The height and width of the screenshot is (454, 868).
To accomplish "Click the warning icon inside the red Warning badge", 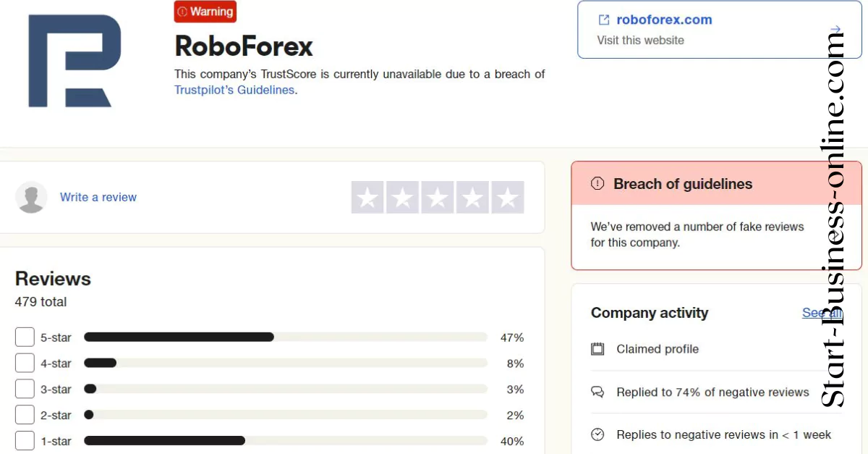I will click(182, 11).
